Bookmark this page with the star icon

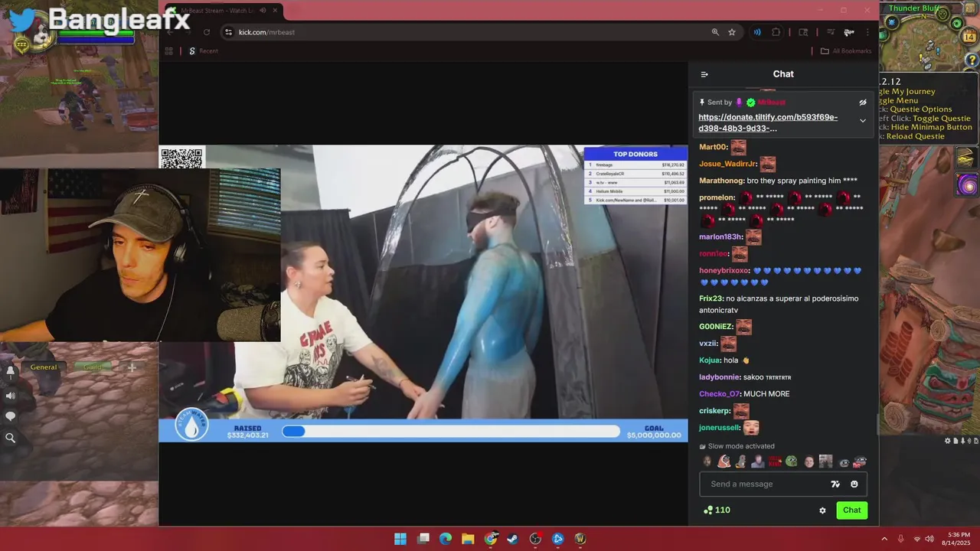[x=732, y=32]
